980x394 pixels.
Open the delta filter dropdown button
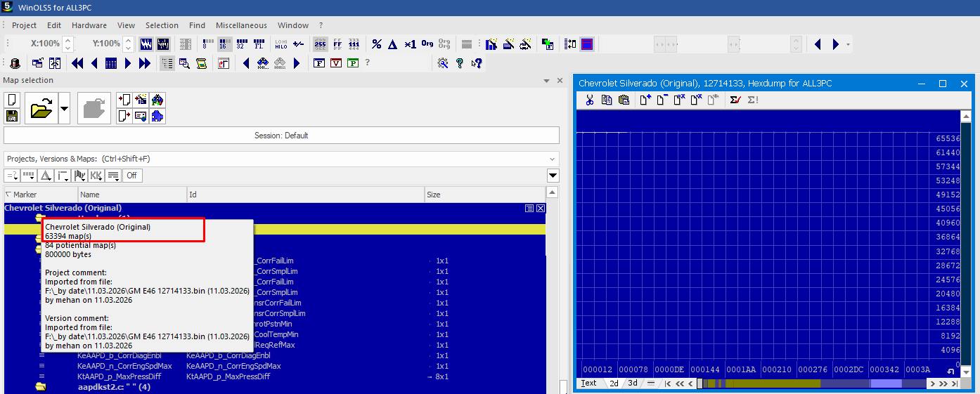click(46, 176)
